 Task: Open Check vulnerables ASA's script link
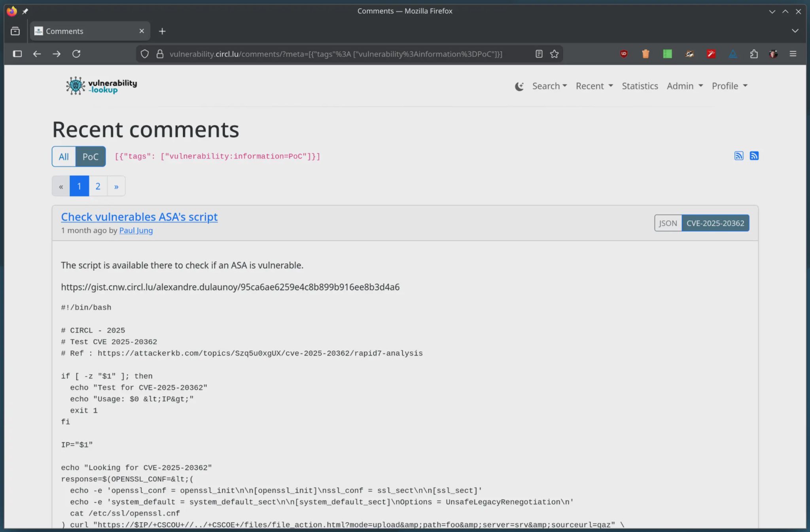click(139, 217)
